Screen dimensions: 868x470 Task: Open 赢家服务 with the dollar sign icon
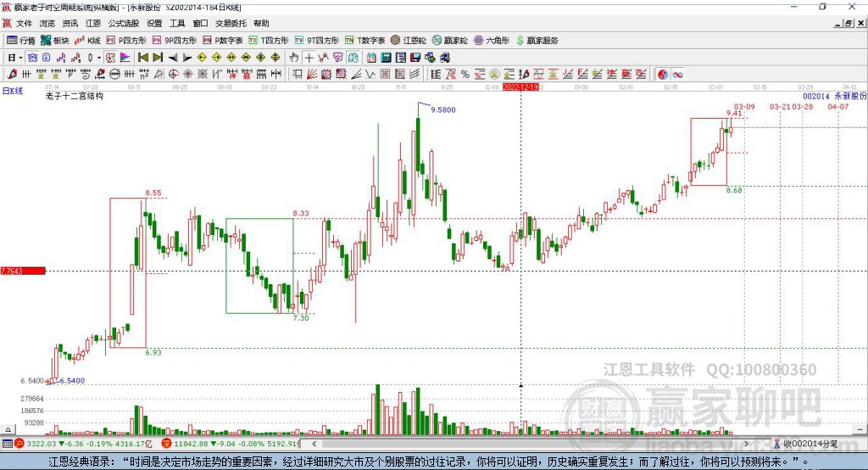tap(537, 41)
